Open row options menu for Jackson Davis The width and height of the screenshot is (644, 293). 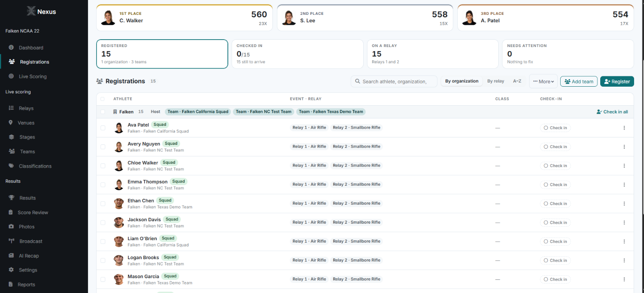[624, 223]
